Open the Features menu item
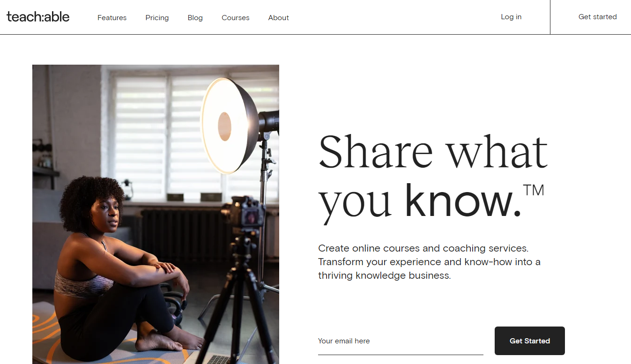 [x=112, y=18]
